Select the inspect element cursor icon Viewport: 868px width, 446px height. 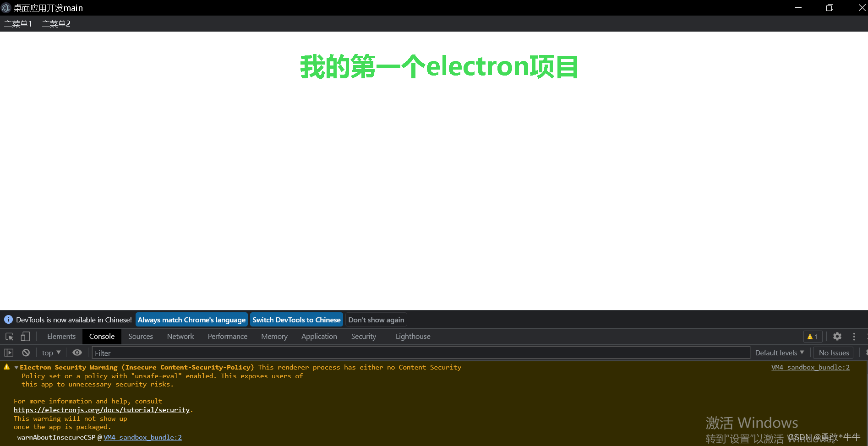[x=9, y=337]
